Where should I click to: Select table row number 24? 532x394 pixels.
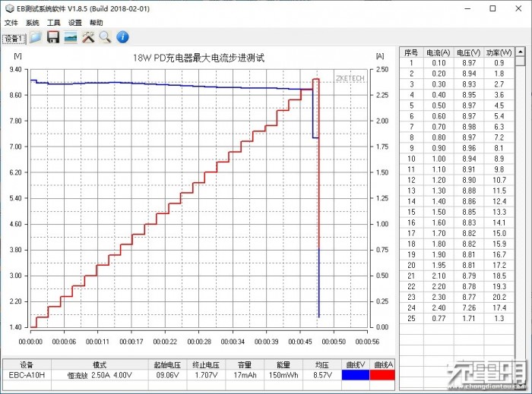411,307
